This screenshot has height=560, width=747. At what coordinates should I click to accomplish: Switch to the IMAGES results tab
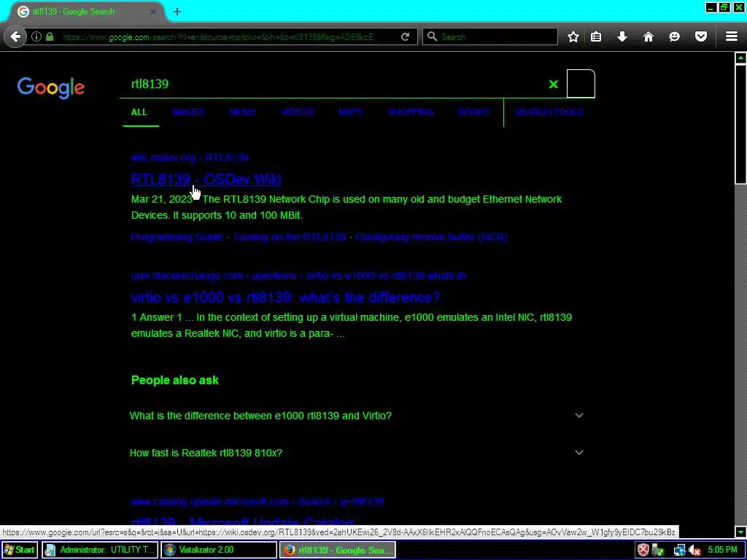[x=188, y=112]
